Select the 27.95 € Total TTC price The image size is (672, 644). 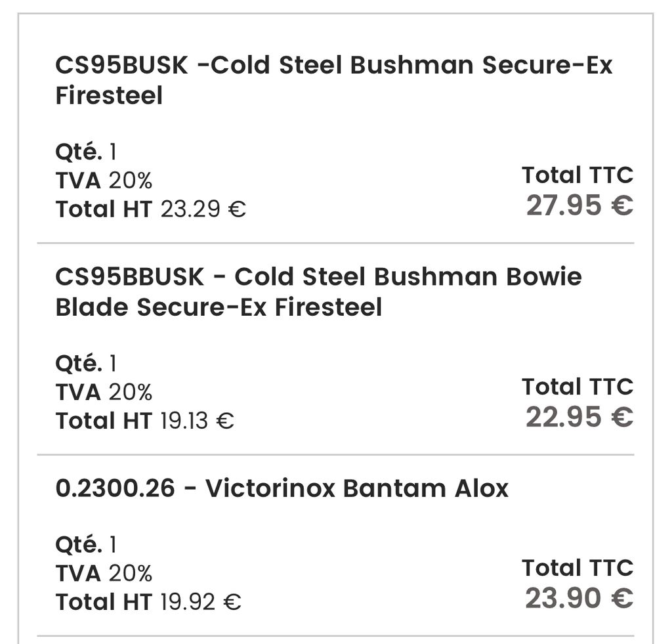(579, 205)
